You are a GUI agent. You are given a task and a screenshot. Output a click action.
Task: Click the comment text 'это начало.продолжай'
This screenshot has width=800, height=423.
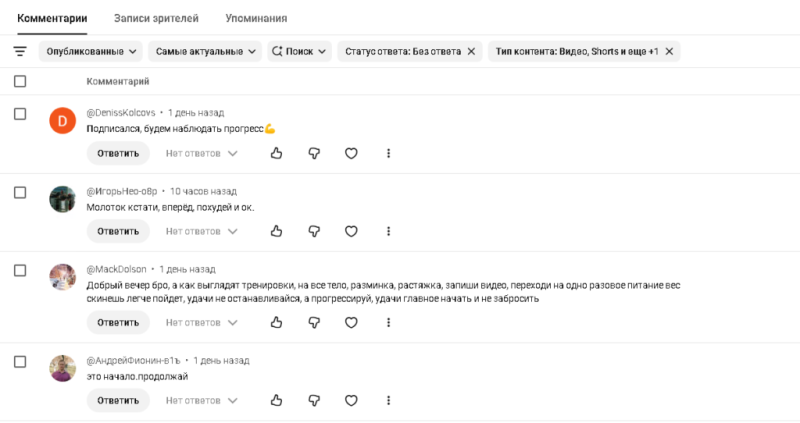point(137,377)
